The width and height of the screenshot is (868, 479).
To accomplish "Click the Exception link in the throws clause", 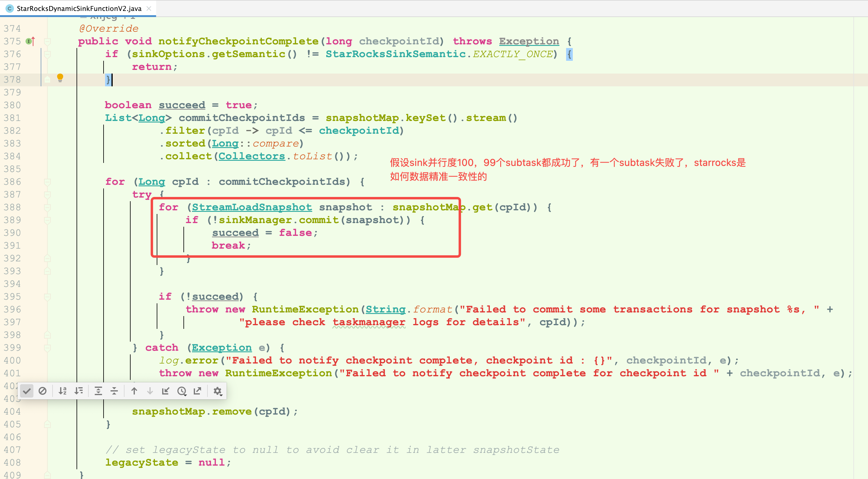I will pyautogui.click(x=529, y=41).
